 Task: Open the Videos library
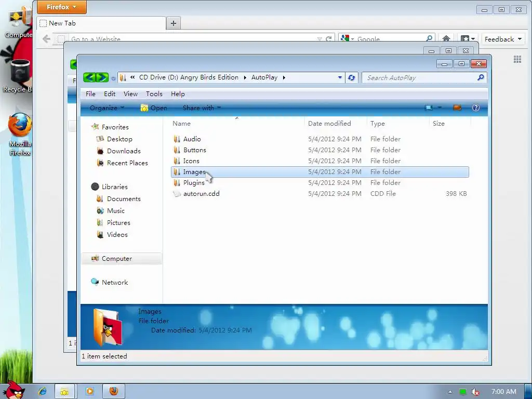[x=117, y=234]
